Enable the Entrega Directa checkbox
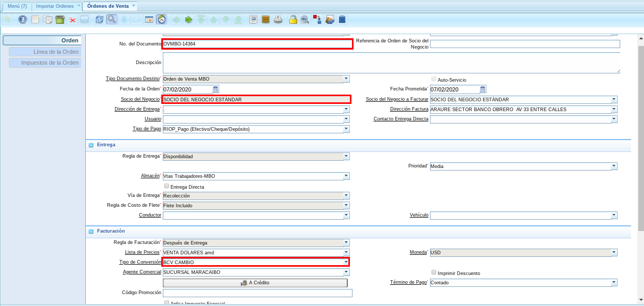This screenshot has height=306, width=644. click(x=166, y=186)
